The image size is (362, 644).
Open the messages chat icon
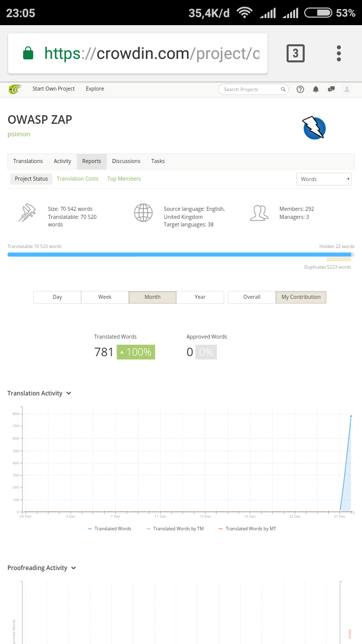click(x=331, y=89)
